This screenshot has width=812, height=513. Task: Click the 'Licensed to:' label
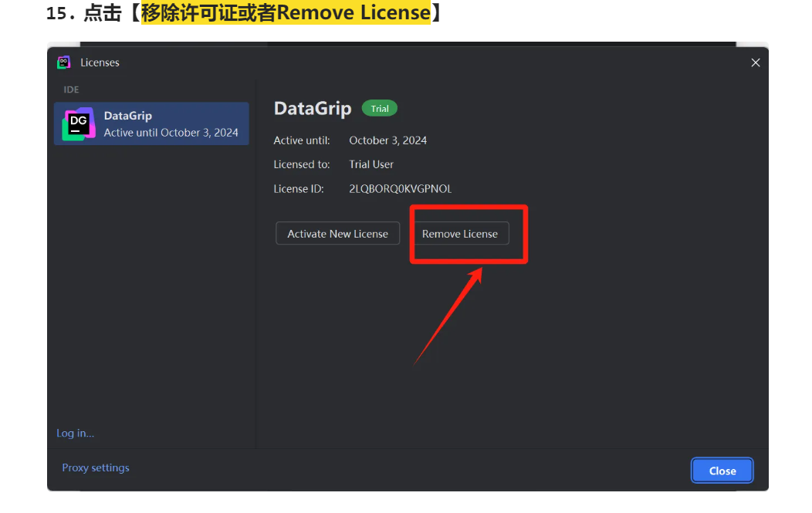302,164
